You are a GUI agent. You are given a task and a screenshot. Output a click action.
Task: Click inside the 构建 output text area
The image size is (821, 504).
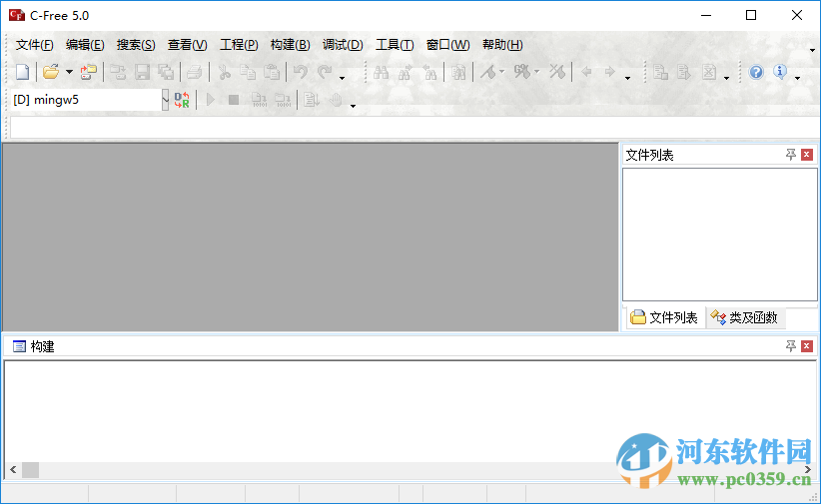click(410, 411)
